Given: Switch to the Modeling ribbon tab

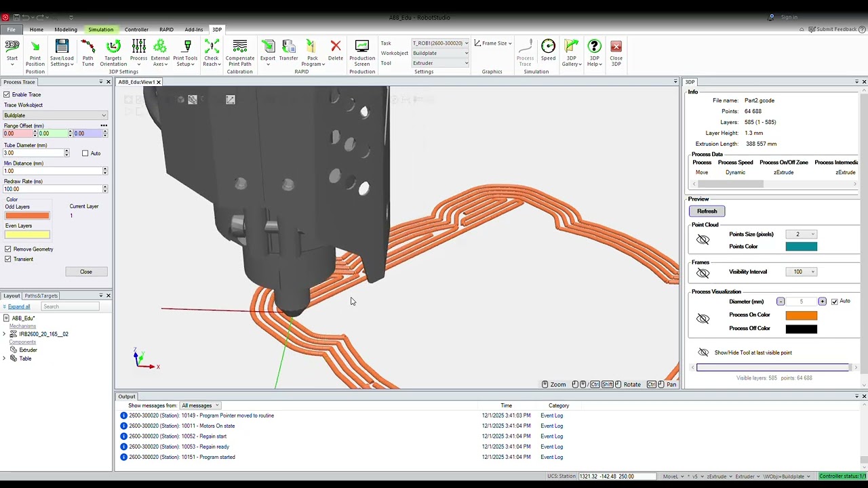Looking at the screenshot, I should tap(66, 30).
